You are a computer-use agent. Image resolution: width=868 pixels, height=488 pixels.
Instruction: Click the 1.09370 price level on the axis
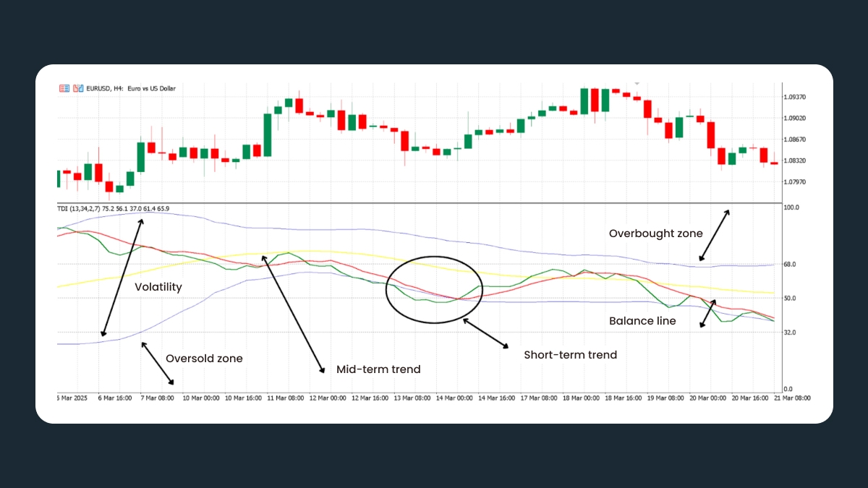pyautogui.click(x=795, y=97)
